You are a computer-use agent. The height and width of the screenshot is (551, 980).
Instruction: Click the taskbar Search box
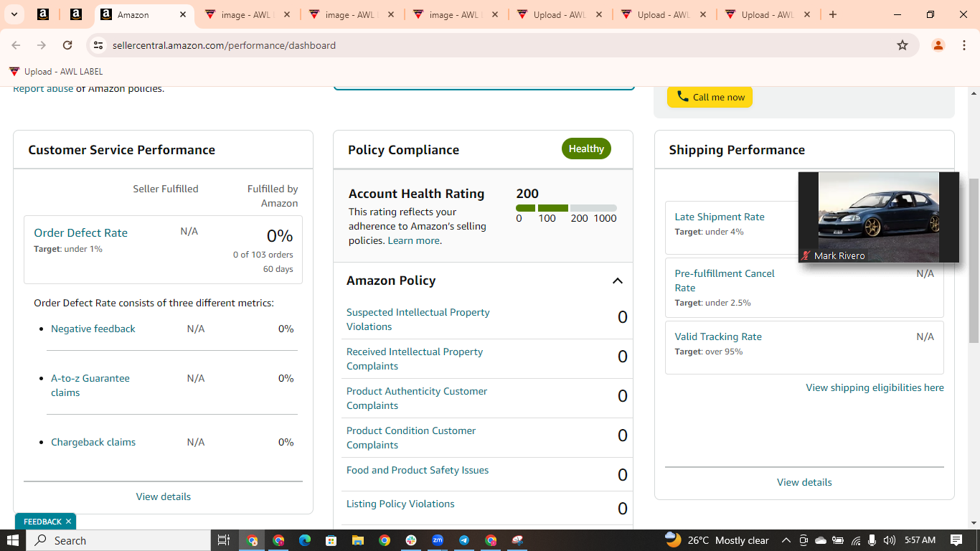[x=118, y=540]
